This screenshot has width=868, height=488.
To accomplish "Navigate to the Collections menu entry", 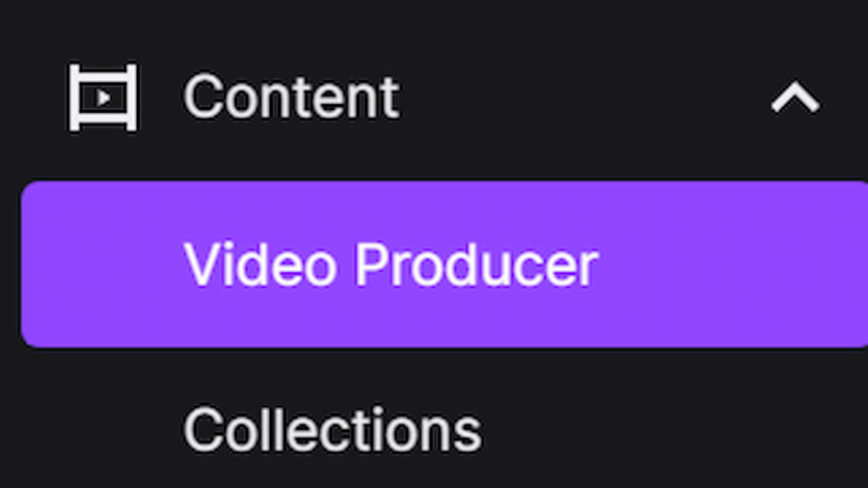I will coord(332,430).
